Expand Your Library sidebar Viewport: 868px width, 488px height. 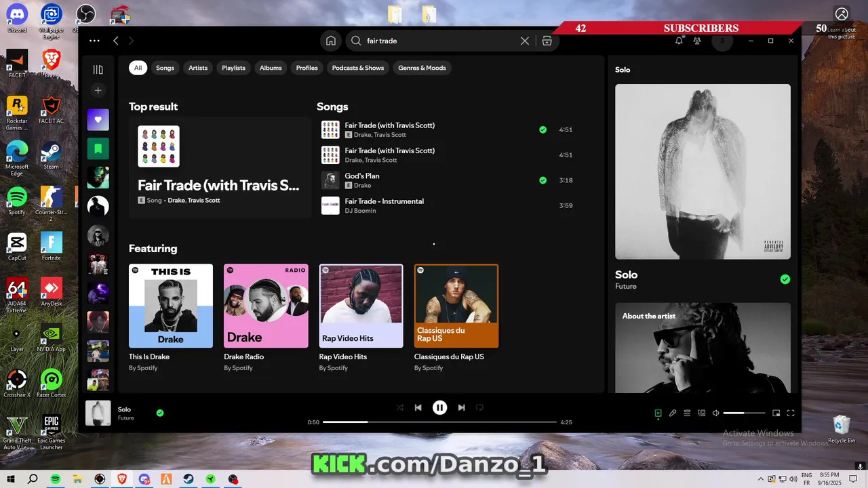tap(98, 70)
